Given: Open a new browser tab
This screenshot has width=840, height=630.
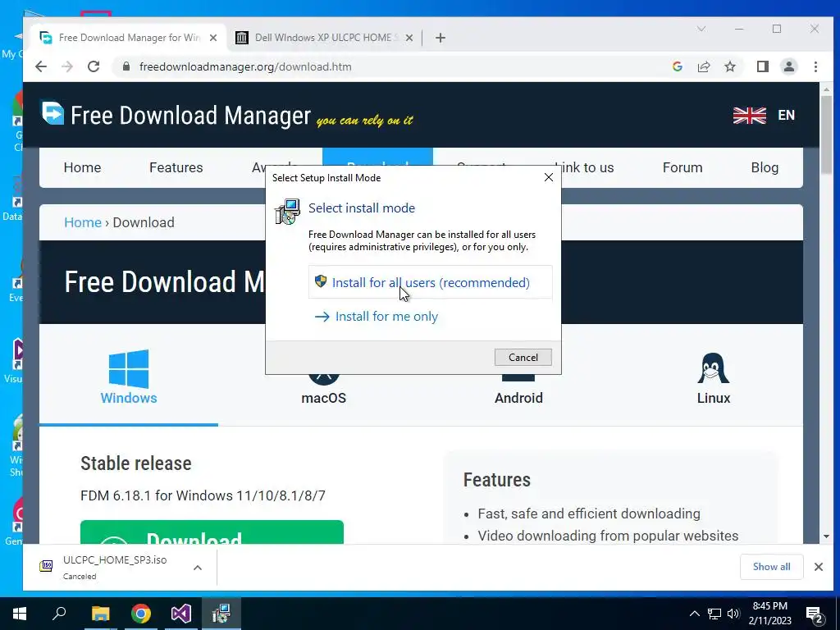Looking at the screenshot, I should pos(441,38).
